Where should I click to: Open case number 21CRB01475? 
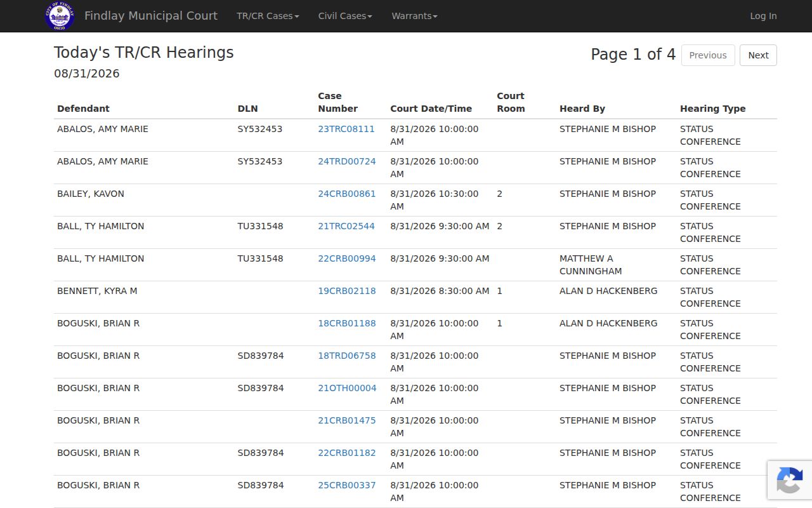click(x=347, y=420)
